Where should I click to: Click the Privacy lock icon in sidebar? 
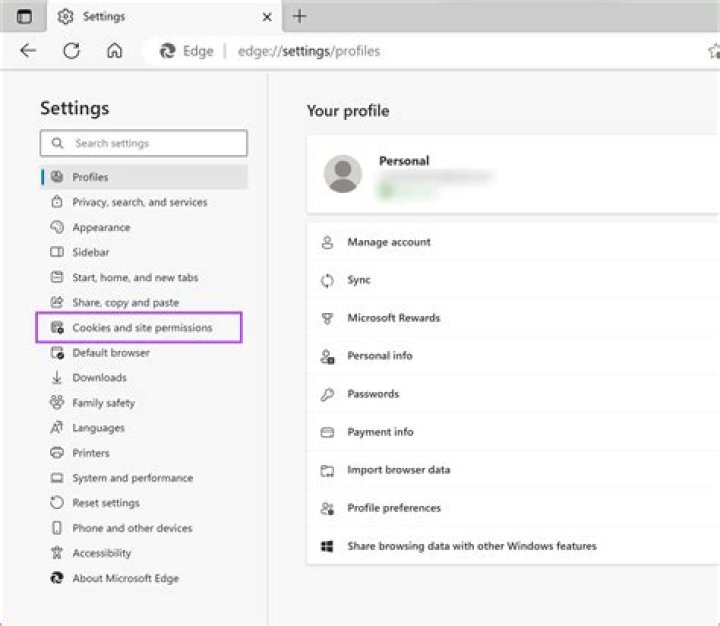(56, 202)
